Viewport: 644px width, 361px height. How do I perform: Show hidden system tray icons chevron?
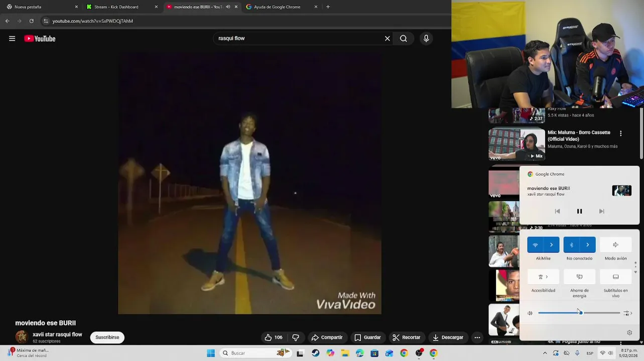pos(545,353)
